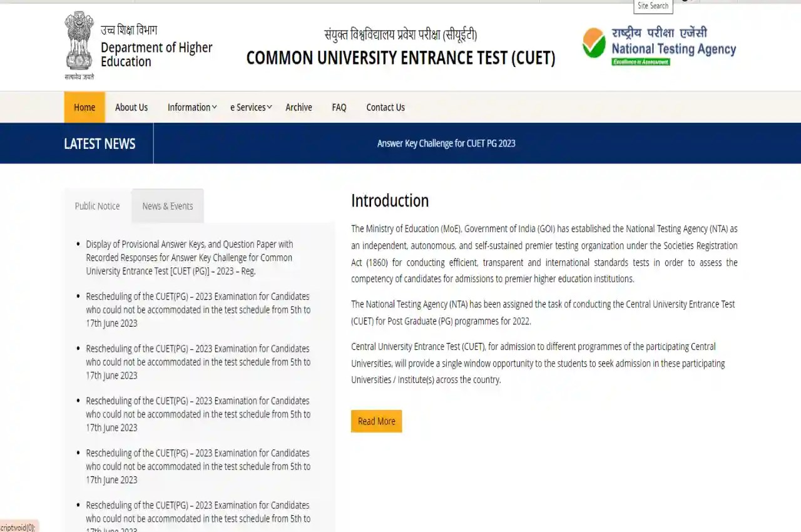The height and width of the screenshot is (532, 801).
Task: Click paragraph starting 'Central University Entrance Test (CUET), for admission'
Action: pyautogui.click(x=538, y=363)
